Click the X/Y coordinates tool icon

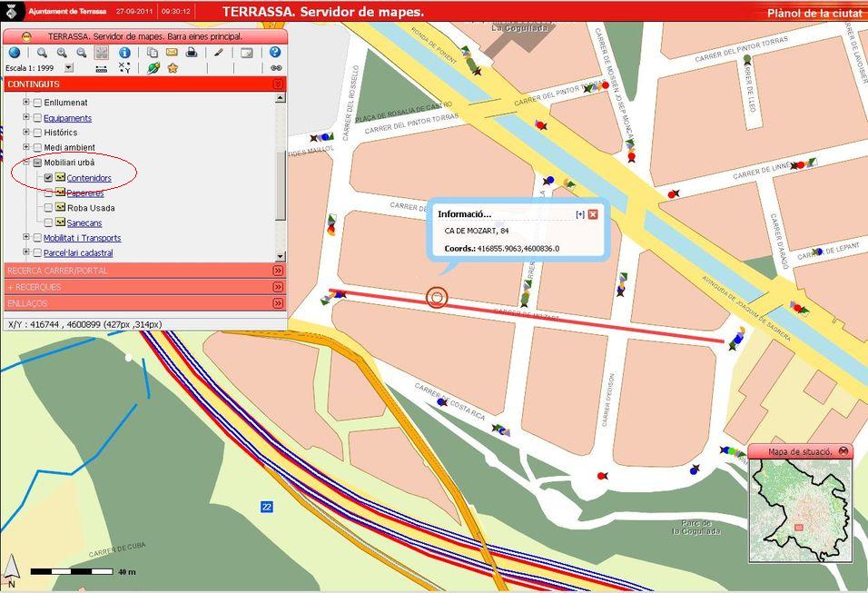[x=124, y=68]
